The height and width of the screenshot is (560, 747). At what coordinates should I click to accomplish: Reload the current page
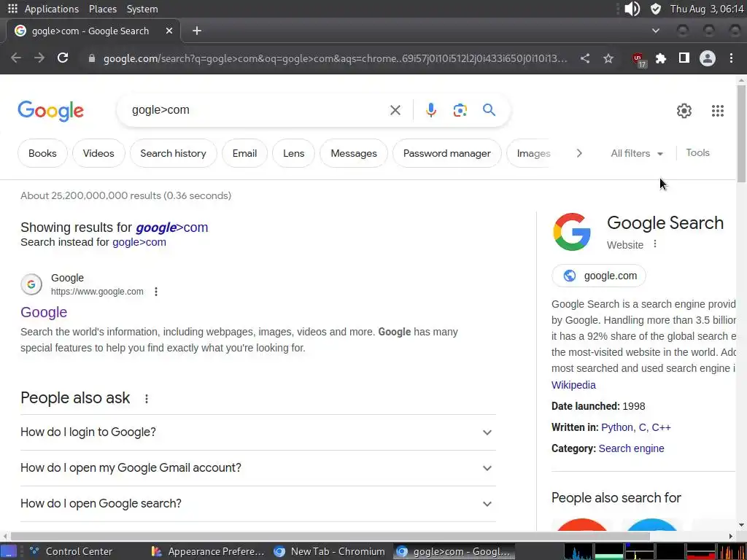tap(63, 58)
